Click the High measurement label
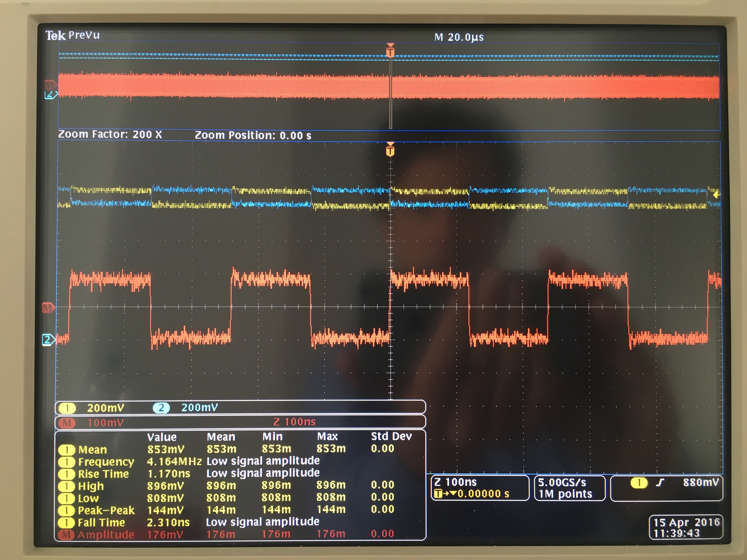 pyautogui.click(x=91, y=486)
